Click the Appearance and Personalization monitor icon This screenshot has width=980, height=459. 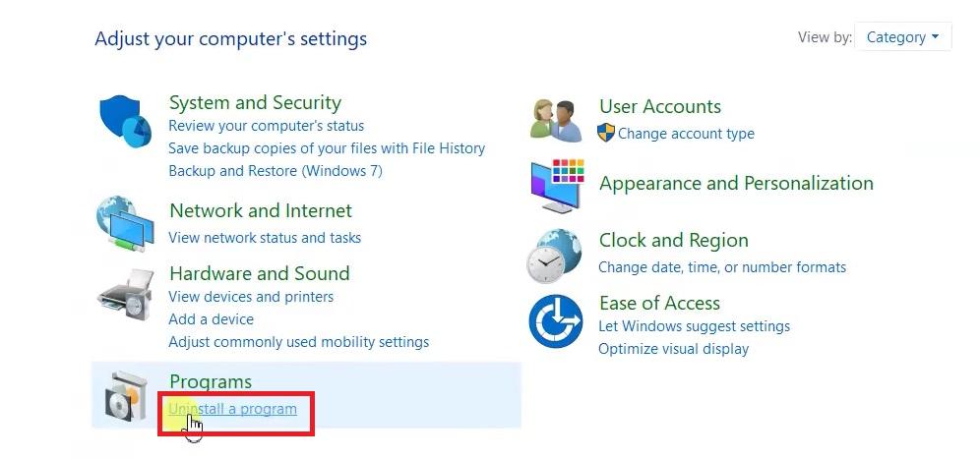point(557,186)
